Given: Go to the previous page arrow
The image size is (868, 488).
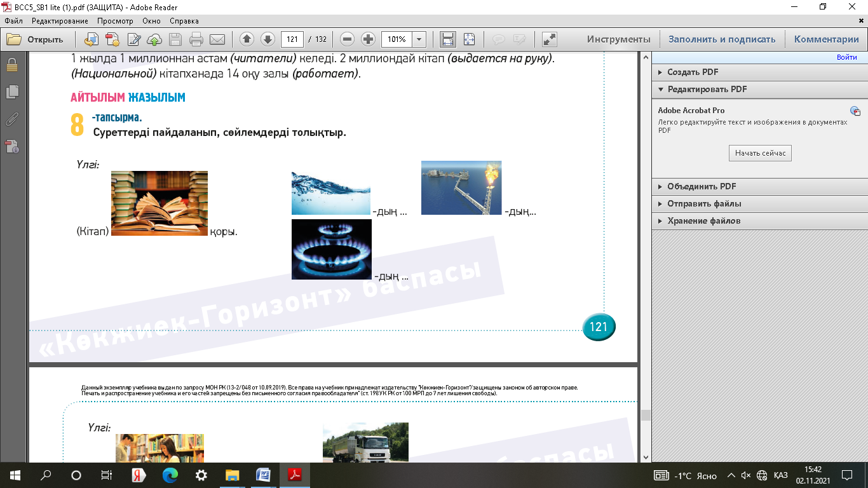Looking at the screenshot, I should [247, 39].
